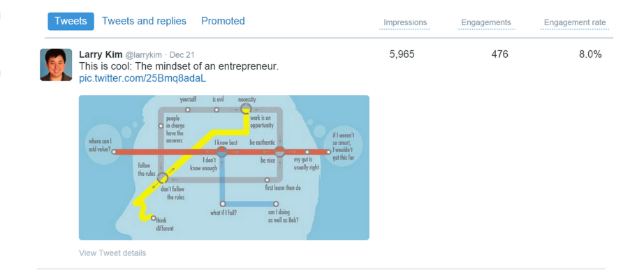Open the pic.twitter.com/25Bmq8adaL link
Viewport: 644px width, 270px height.
click(142, 78)
